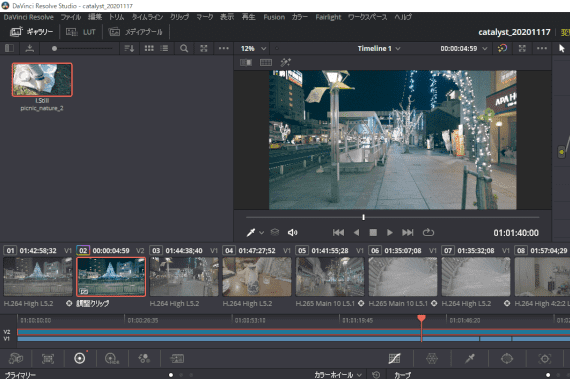Image resolution: width=570 pixels, height=379 pixels.
Task: Stop playback
Action: point(373,233)
